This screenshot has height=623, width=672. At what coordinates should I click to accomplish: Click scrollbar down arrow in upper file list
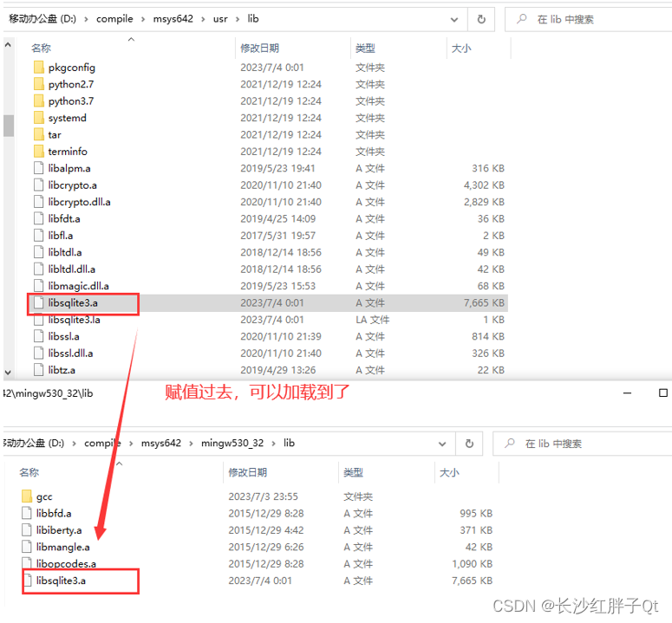8,372
